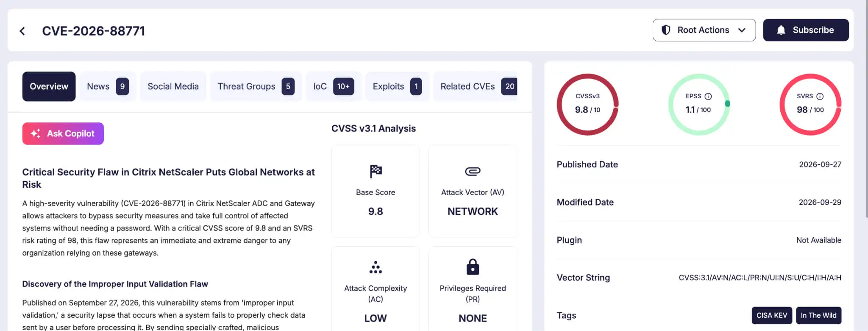This screenshot has width=868, height=331.
Task: Switch to the Threat Groups tab
Action: pos(256,86)
